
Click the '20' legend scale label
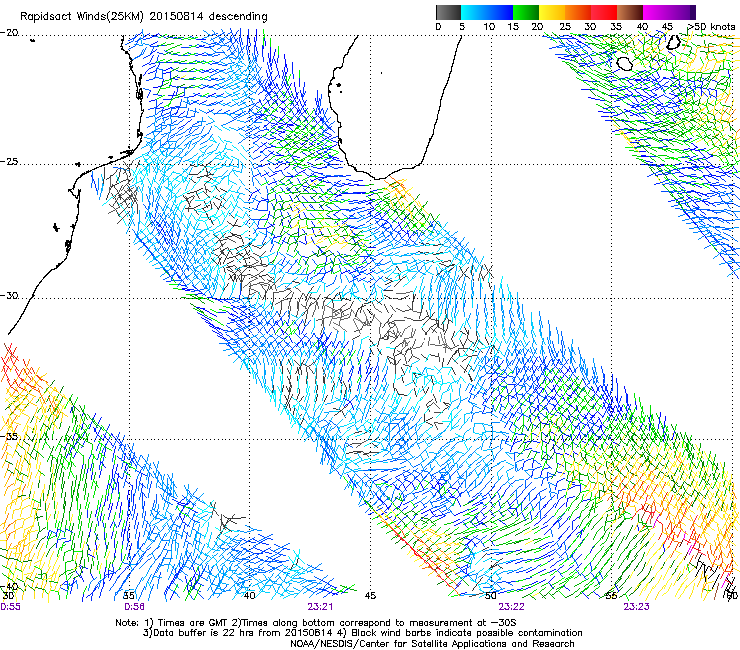point(537,27)
